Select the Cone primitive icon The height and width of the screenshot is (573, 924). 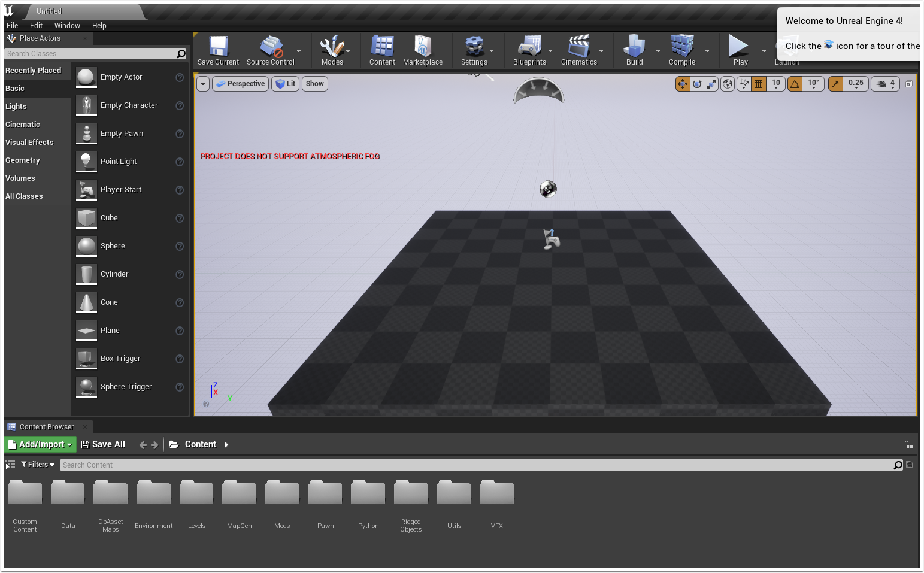click(86, 302)
